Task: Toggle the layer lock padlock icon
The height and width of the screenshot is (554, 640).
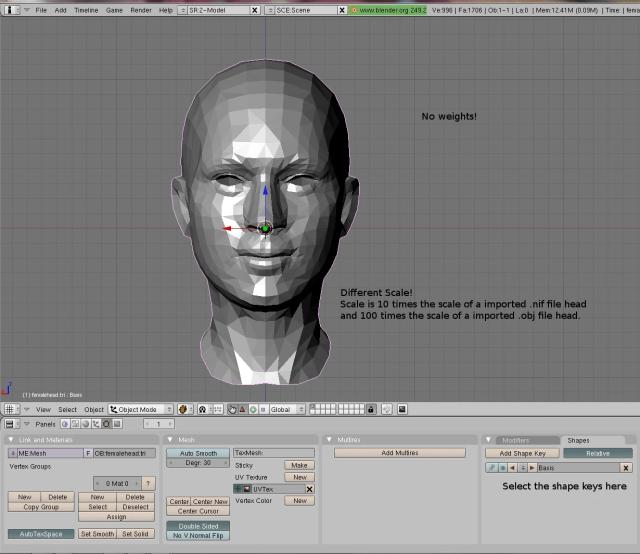Action: click(371, 409)
